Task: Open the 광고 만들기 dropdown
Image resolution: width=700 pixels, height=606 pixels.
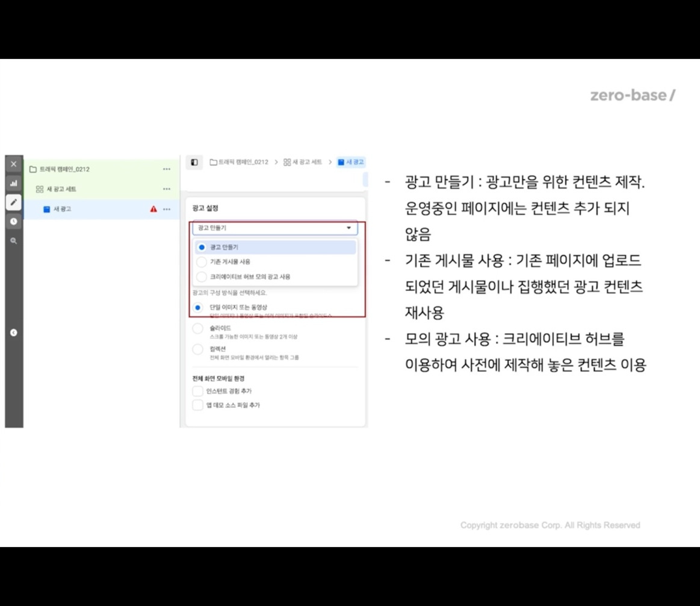Action: pyautogui.click(x=274, y=227)
